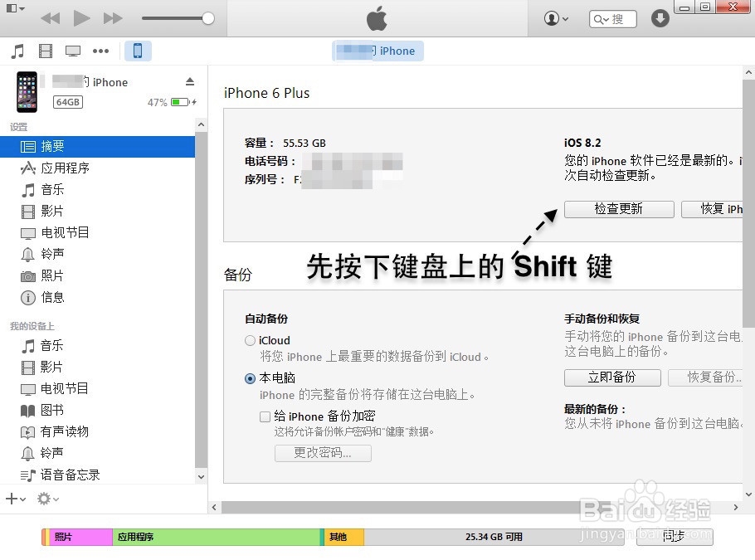Image resolution: width=755 pixels, height=560 pixels.
Task: Enable 给 iPhone 备份加密 checkbox
Action: (x=265, y=416)
